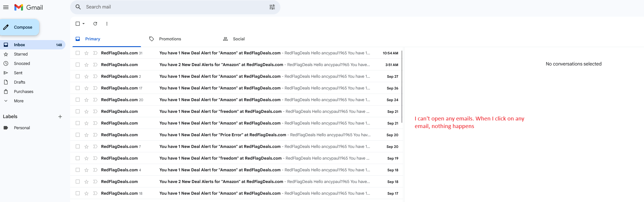The width and height of the screenshot is (644, 202).
Task: Click the Primary tab inbox icon
Action: click(78, 39)
